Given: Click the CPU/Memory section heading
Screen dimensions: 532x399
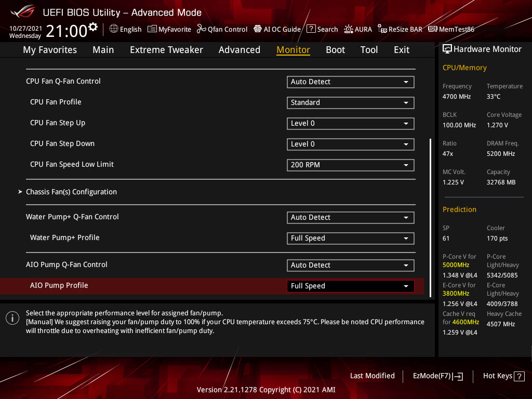Looking at the screenshot, I should click(464, 68).
